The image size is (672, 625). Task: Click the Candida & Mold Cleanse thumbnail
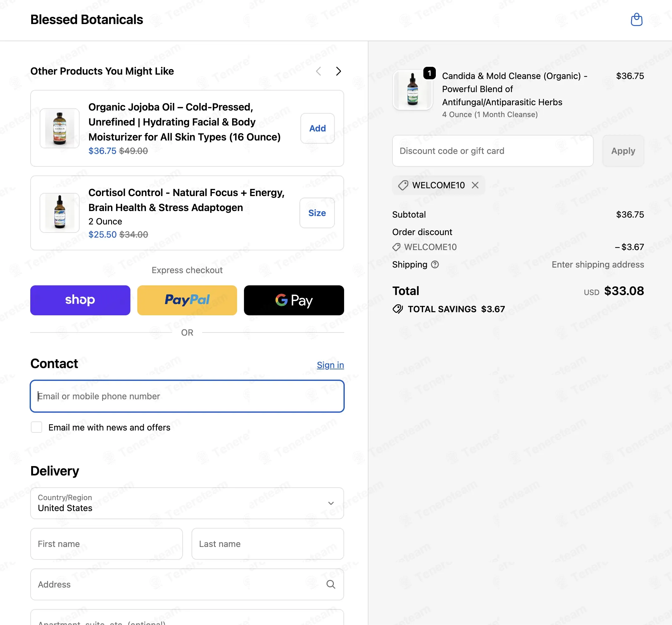412,90
